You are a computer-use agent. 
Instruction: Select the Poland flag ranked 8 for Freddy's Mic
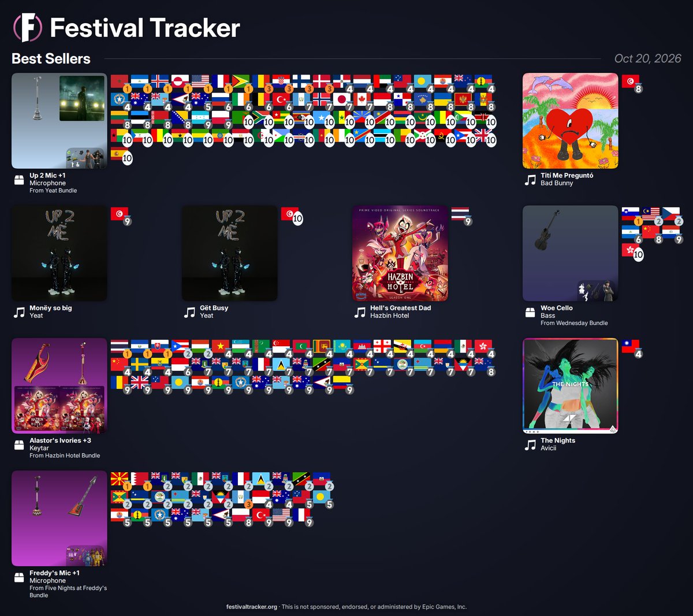coord(241,515)
